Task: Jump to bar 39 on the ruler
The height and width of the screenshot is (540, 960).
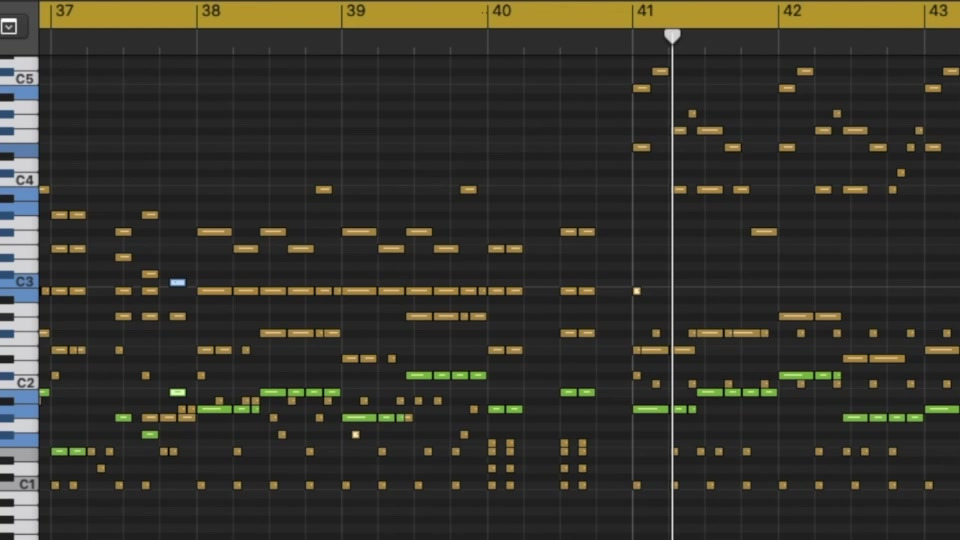Action: coord(356,11)
